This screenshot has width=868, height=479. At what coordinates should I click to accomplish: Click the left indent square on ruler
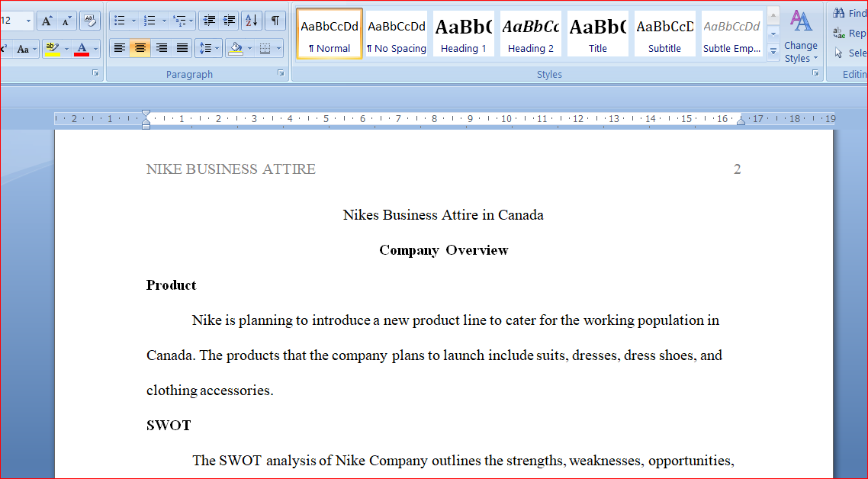pyautogui.click(x=146, y=127)
